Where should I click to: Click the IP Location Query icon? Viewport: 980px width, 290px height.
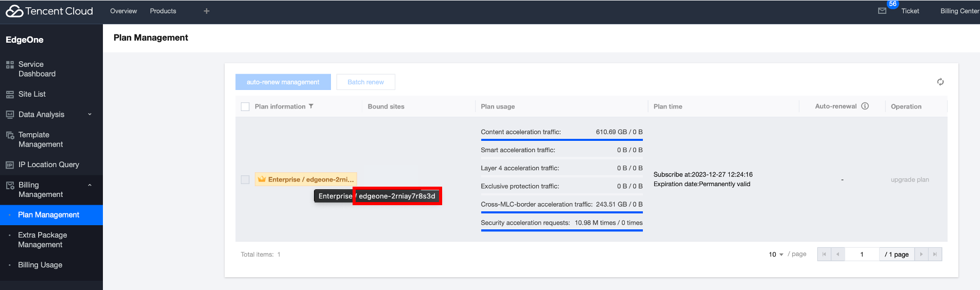pyautogui.click(x=10, y=165)
